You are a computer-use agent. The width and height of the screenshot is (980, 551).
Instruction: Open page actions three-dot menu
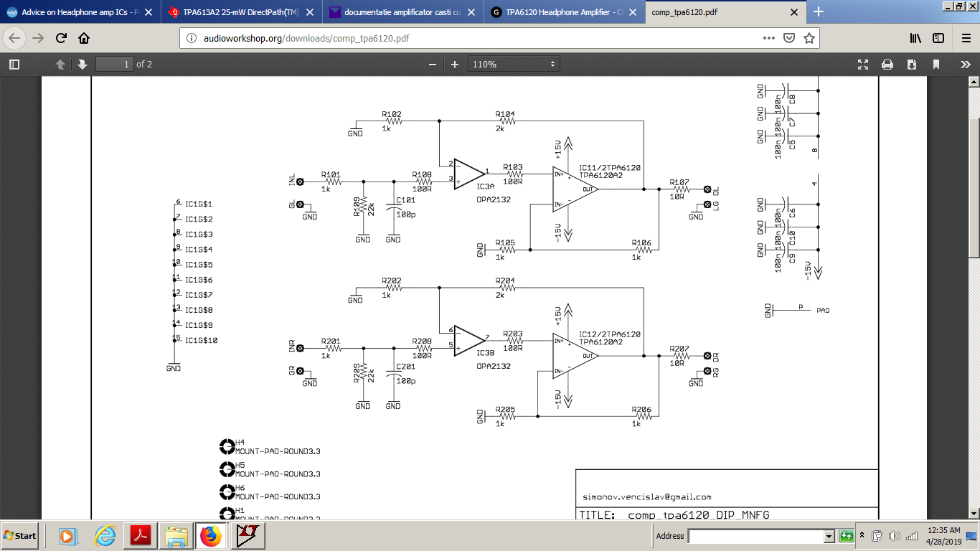point(768,38)
